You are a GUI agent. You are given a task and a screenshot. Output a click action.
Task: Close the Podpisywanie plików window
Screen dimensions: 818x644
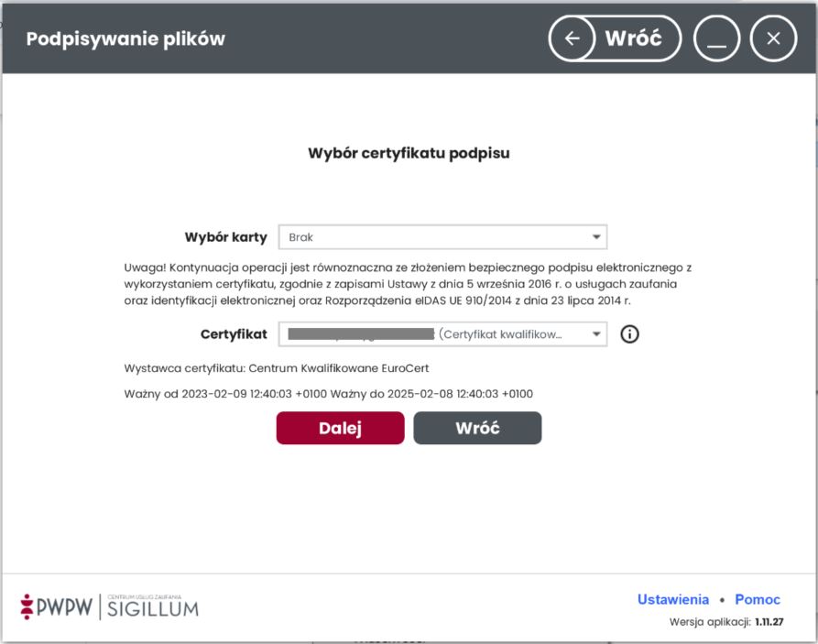[x=773, y=38]
